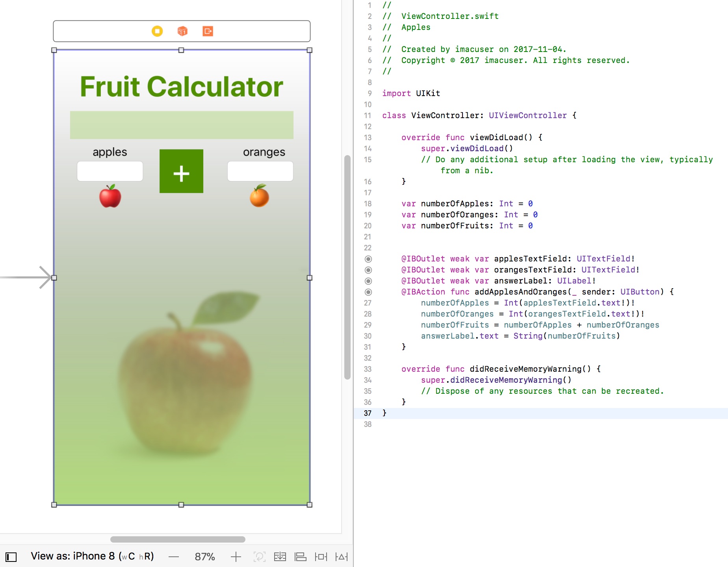The height and width of the screenshot is (567, 728).
Task: Click the 87% zoom level
Action: (x=204, y=557)
